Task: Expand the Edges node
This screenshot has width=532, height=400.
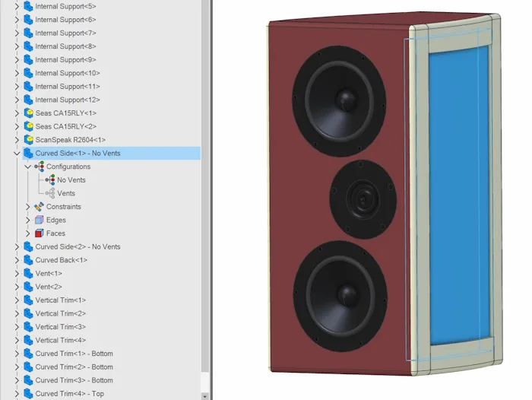Action: [x=28, y=220]
